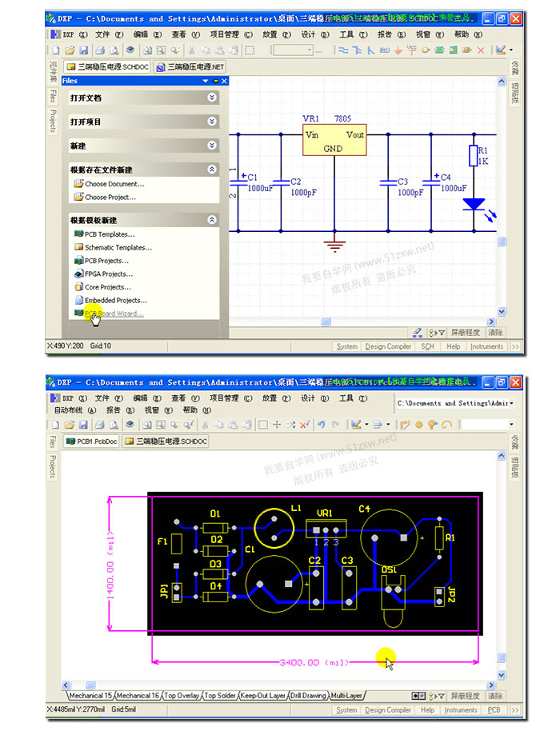The height and width of the screenshot is (735, 560).
Task: Click red X clear filter icon in PCB toolbar
Action: coord(304,425)
